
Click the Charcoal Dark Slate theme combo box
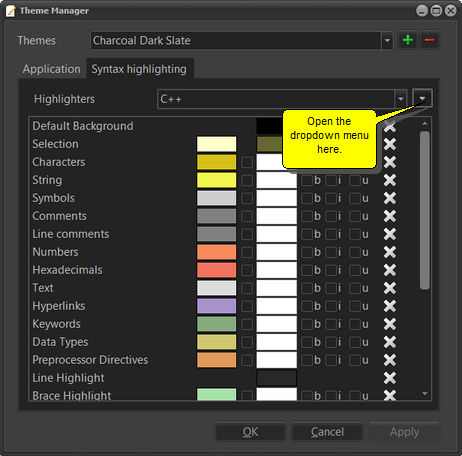click(242, 41)
